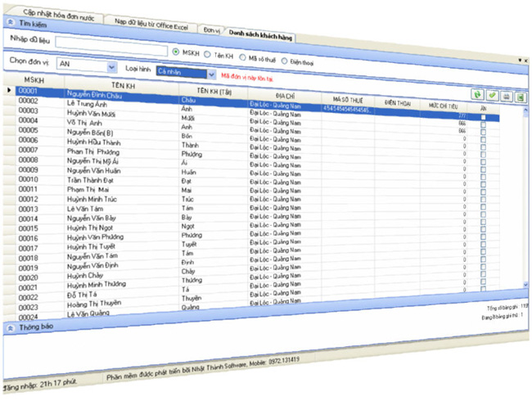532x401 pixels.
Task: Click the green checkmark save icon
Action: [492, 96]
